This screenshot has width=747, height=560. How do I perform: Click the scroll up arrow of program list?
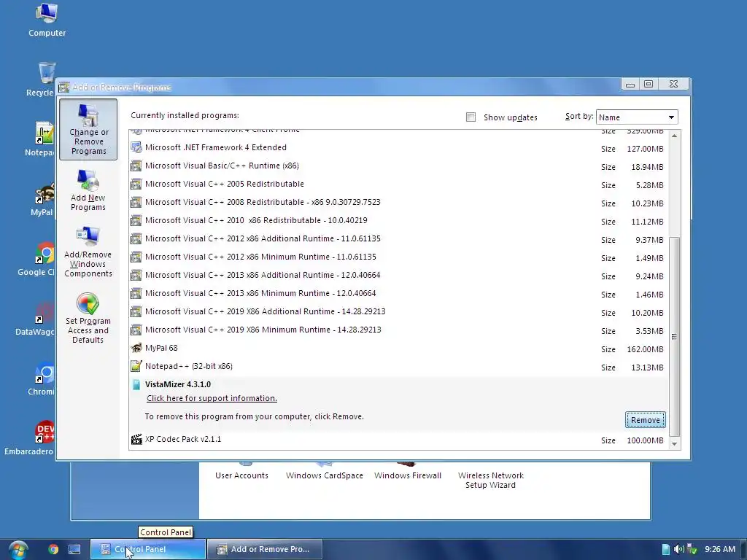click(674, 136)
